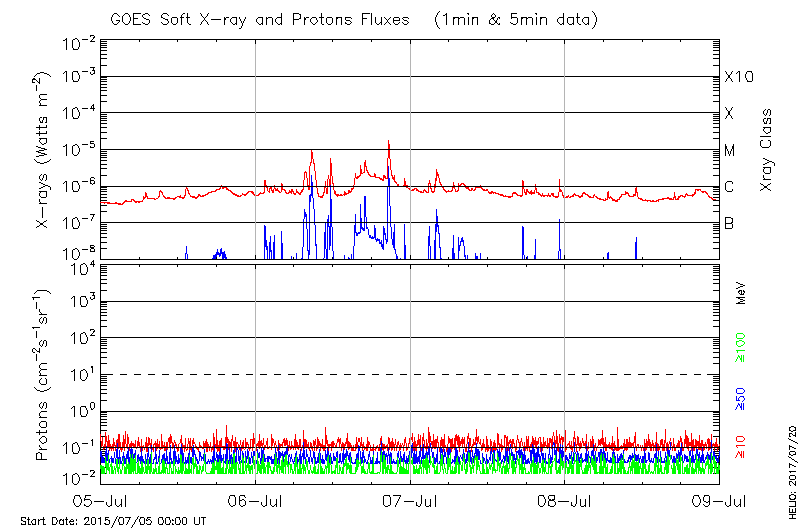Viewport: 800px width, 530px height.
Task: Select the M flare class label
Action: (x=730, y=150)
